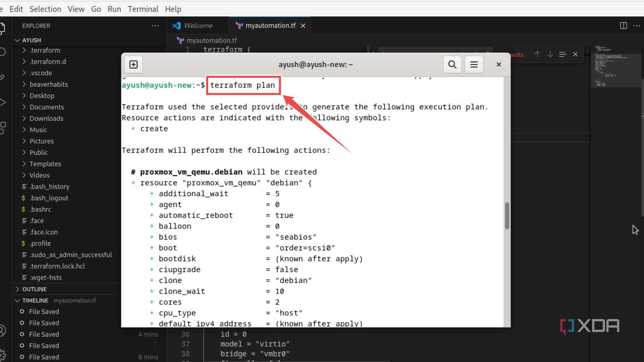
Task: Select the .bashrc file in Explorer
Action: (40, 209)
